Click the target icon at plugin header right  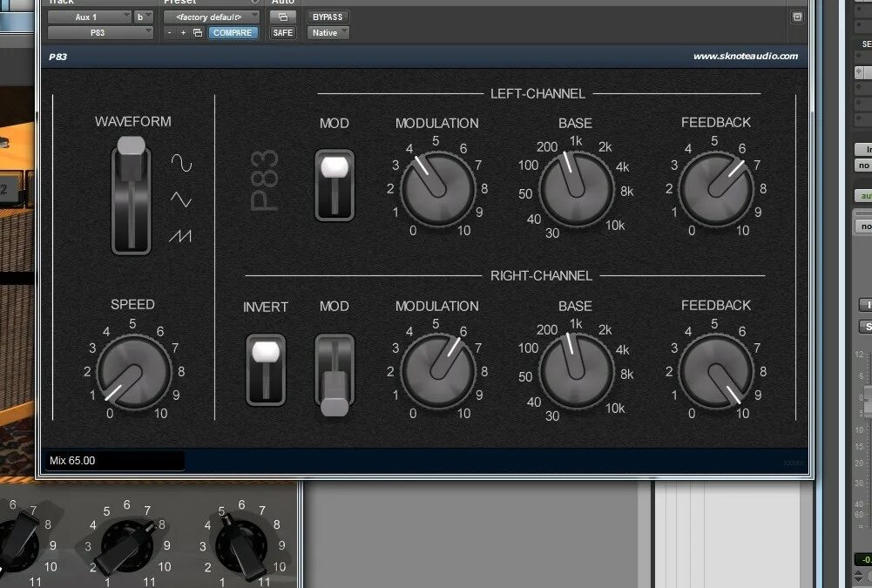pyautogui.click(x=797, y=17)
